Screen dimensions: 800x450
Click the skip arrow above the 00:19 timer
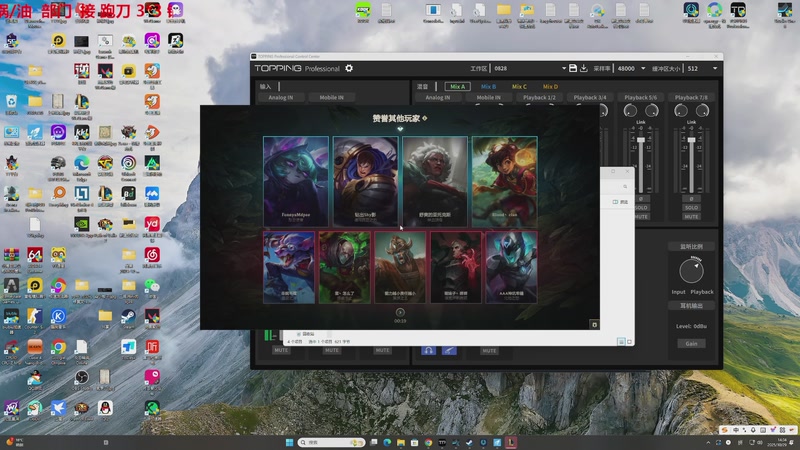400,312
